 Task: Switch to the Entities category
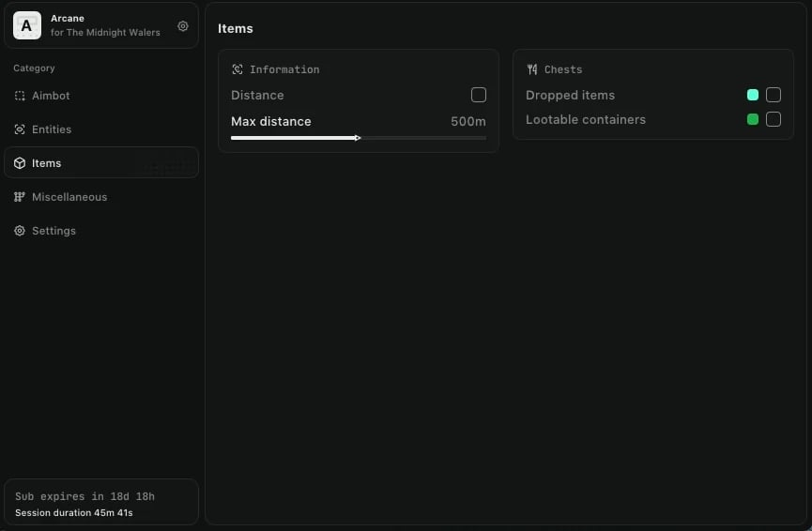(x=101, y=129)
